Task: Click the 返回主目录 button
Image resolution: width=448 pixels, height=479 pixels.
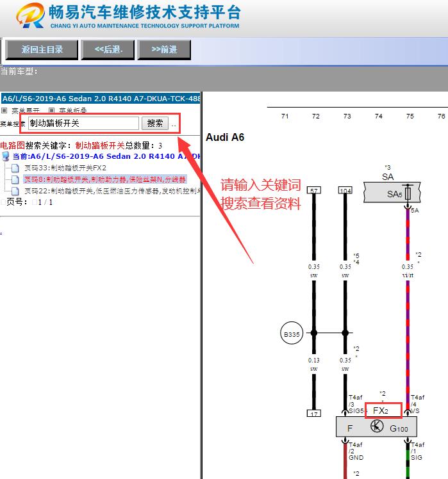Action: pyautogui.click(x=42, y=49)
